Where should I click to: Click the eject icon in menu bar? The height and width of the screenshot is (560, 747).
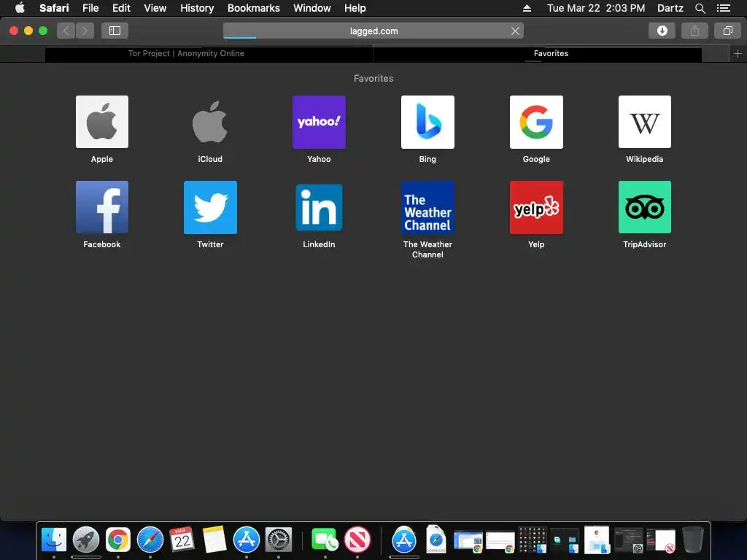[527, 8]
